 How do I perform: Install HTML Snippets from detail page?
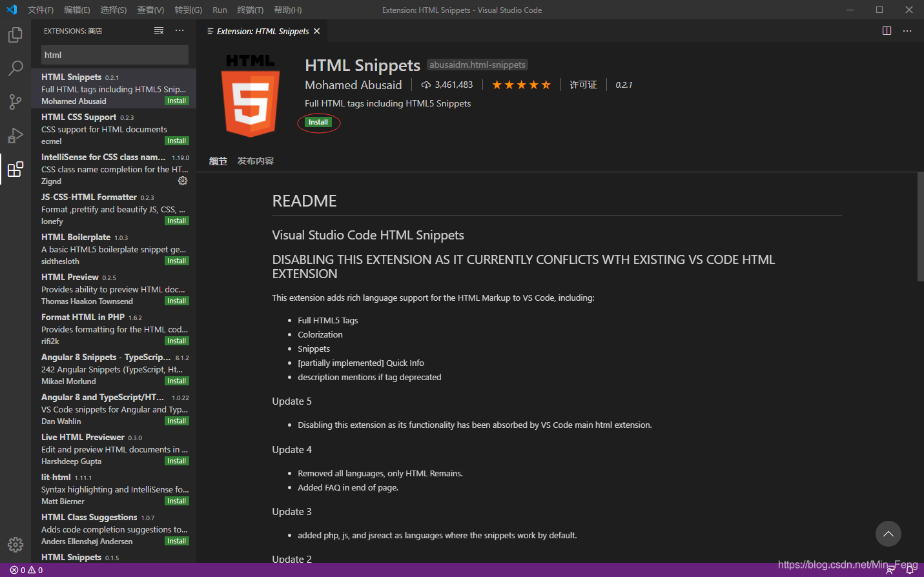click(318, 122)
